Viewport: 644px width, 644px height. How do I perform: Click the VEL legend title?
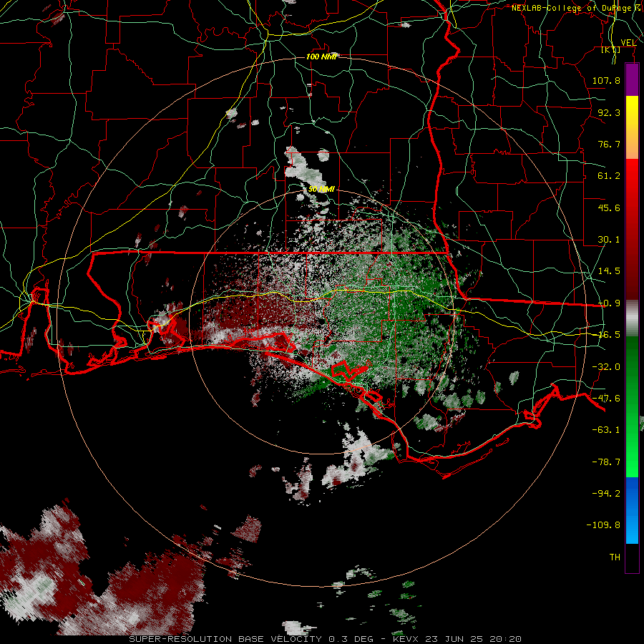tap(628, 43)
